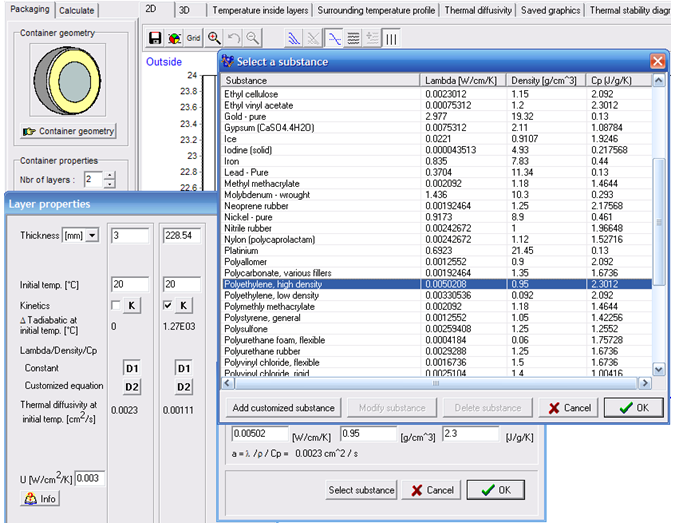Select the Gold - pure row
Screen dimensions: 673x528
437,117
